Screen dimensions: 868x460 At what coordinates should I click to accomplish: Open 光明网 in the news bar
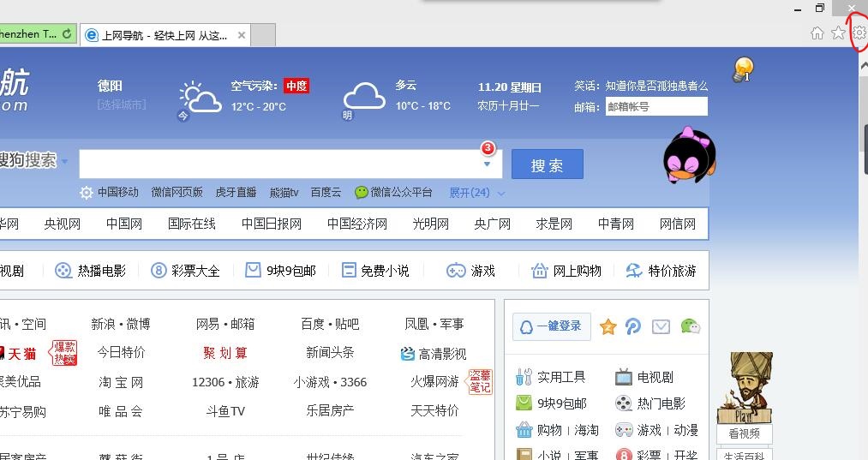(x=430, y=224)
